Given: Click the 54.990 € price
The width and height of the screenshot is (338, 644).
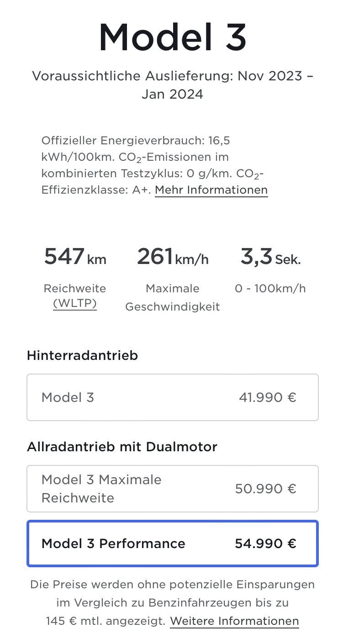Looking at the screenshot, I should pos(265,544).
